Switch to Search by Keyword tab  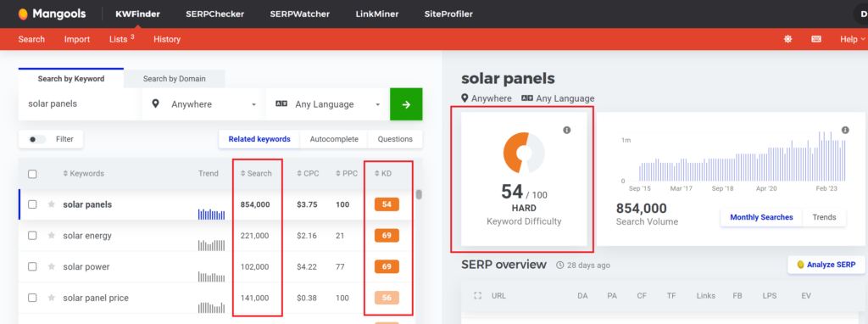pyautogui.click(x=71, y=79)
